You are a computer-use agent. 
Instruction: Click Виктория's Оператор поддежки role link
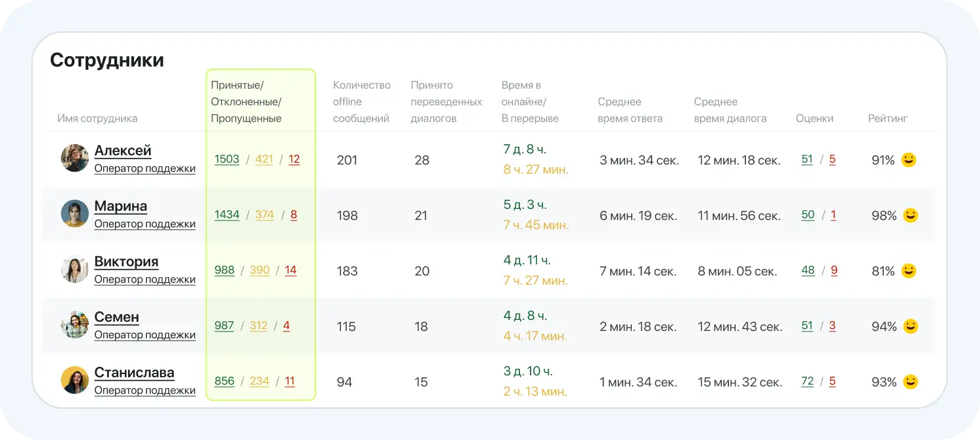point(144,279)
